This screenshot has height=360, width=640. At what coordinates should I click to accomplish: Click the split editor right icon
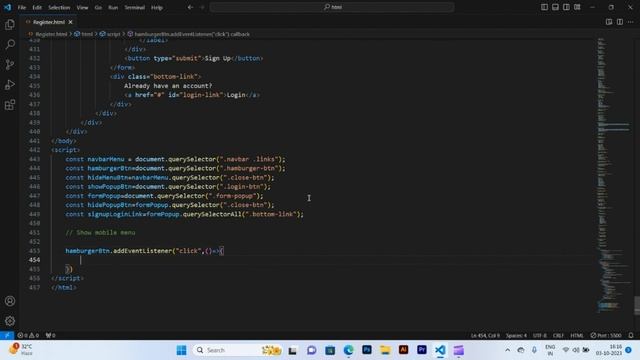pyautogui.click(x=620, y=22)
